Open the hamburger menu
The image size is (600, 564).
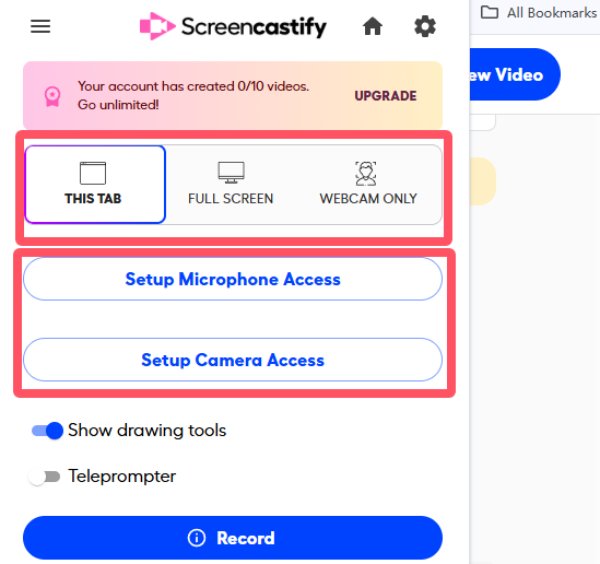coord(41,27)
